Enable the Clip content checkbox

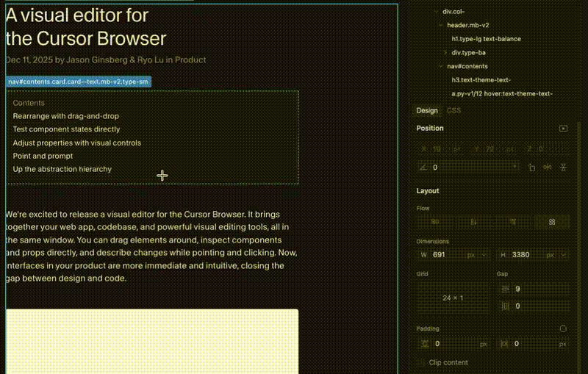pyautogui.click(x=421, y=362)
